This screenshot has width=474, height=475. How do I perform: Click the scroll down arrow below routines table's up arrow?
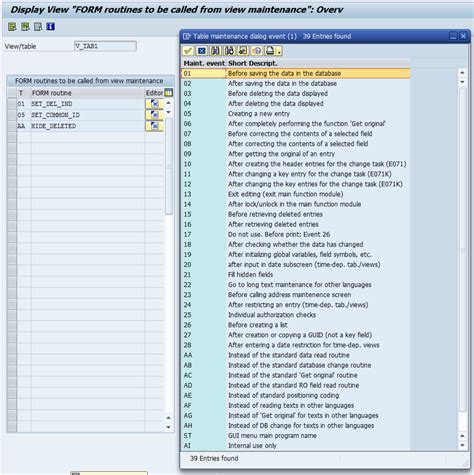169,112
